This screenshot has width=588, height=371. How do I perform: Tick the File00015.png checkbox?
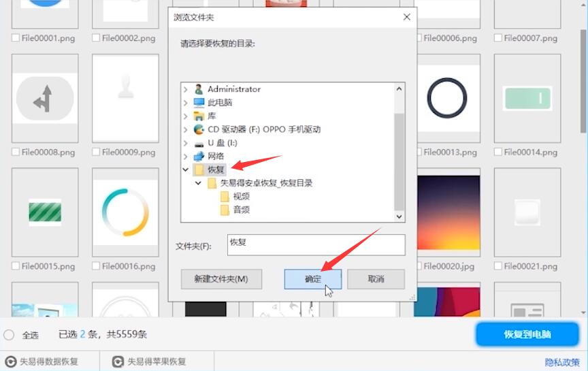point(16,266)
